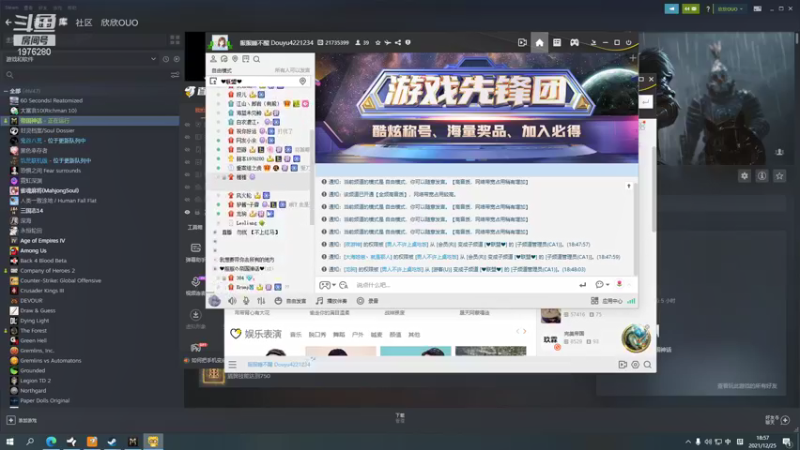Select The Forest in Steam library
The image size is (800, 450).
[33, 331]
